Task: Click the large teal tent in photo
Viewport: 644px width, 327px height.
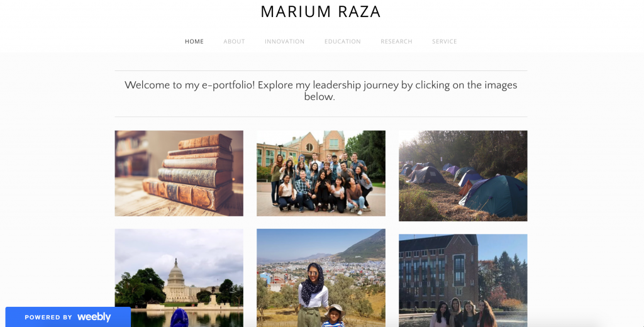Action: pos(495,196)
